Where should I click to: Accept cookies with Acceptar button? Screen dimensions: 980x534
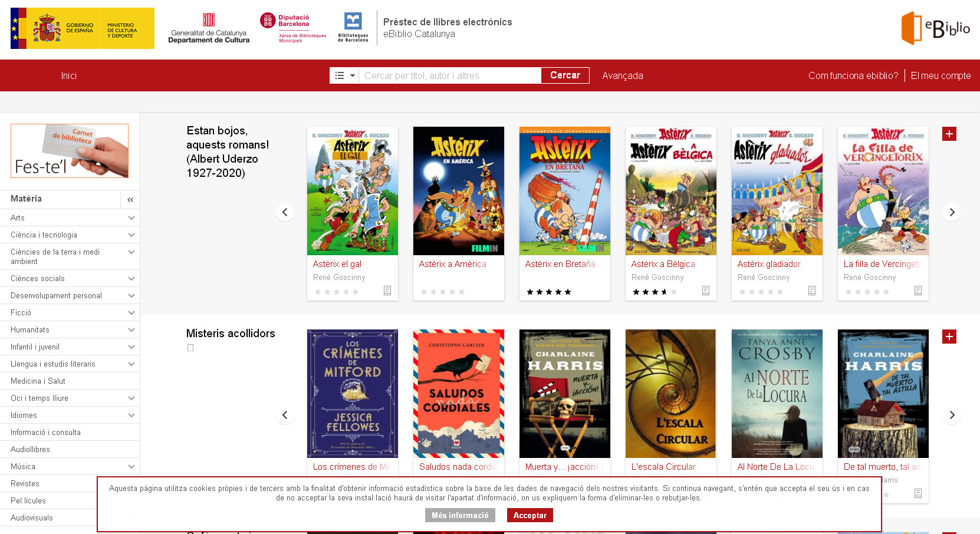coord(530,515)
